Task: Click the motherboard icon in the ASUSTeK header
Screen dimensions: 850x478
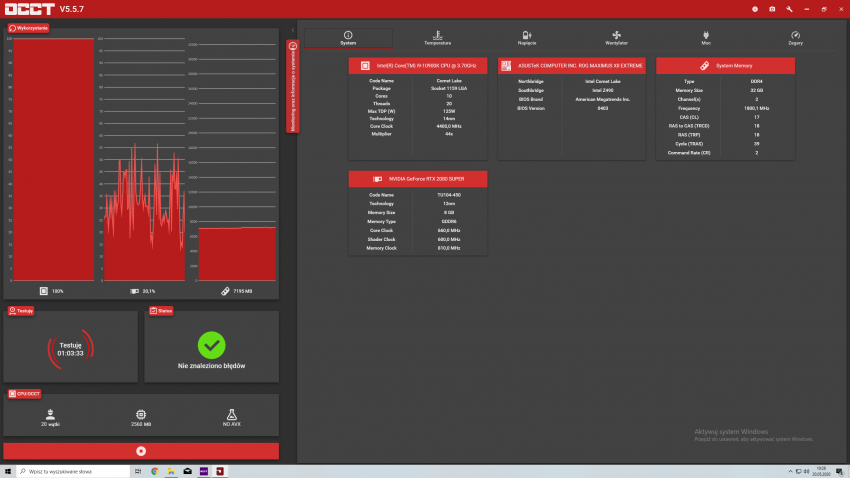Action: coord(506,66)
